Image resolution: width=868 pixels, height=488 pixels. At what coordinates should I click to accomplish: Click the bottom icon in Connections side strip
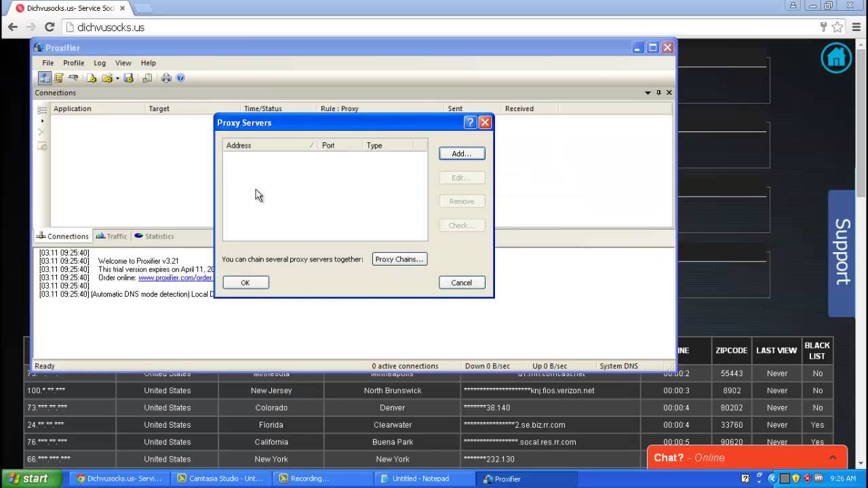pyautogui.click(x=42, y=146)
